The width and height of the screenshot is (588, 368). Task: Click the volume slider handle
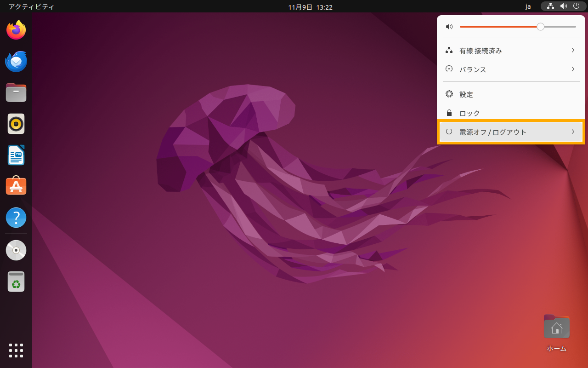tap(541, 27)
